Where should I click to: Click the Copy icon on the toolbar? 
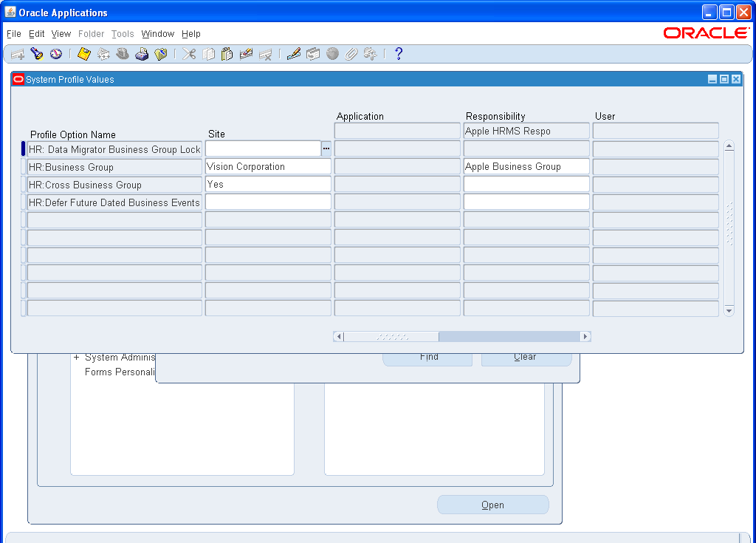(208, 53)
